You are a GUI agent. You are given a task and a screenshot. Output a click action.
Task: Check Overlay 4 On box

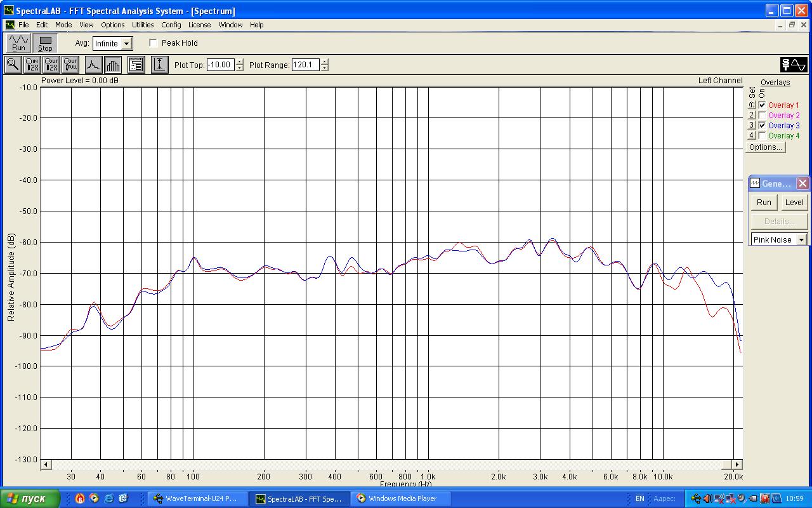pyautogui.click(x=762, y=136)
